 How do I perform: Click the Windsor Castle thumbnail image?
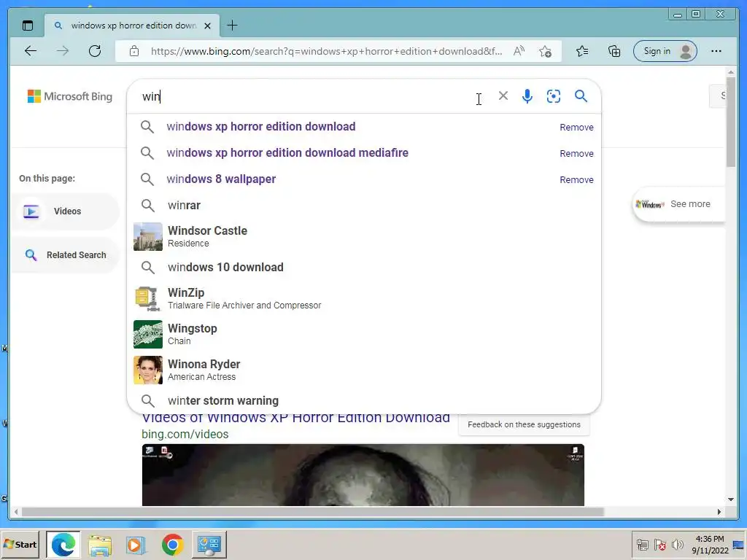147,237
